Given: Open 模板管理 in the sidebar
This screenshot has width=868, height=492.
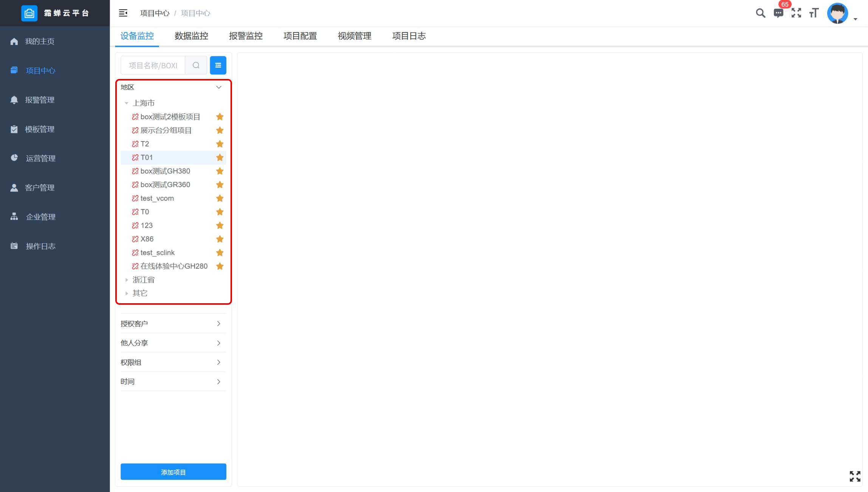Looking at the screenshot, I should (x=55, y=129).
